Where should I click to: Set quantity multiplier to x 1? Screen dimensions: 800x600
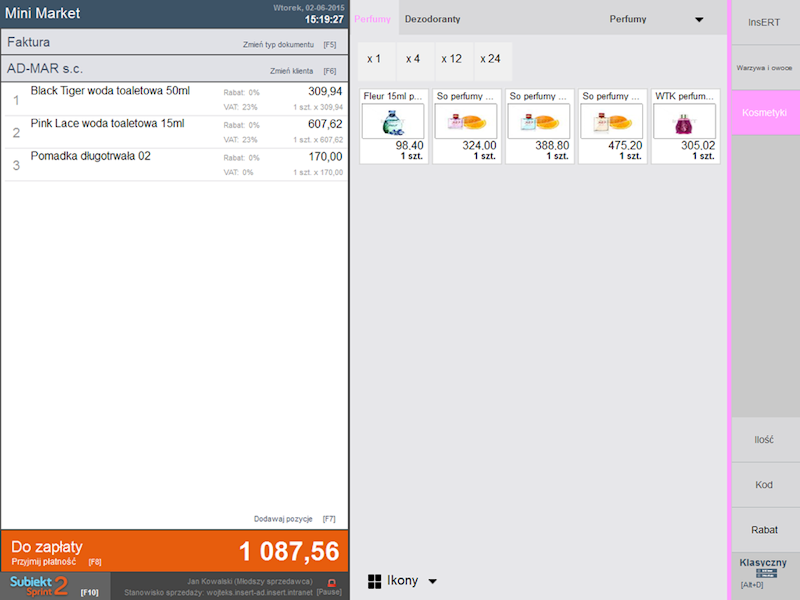click(x=374, y=60)
